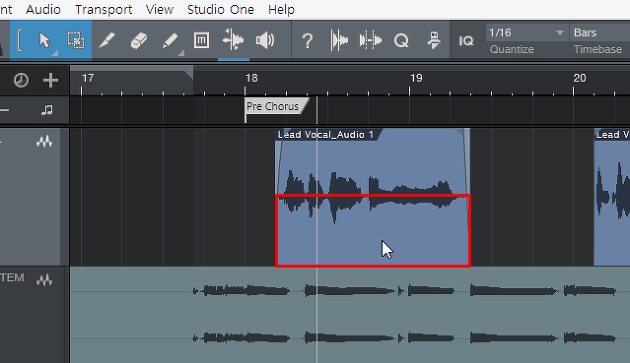Image resolution: width=630 pixels, height=363 pixels.
Task: Click the Paint tool options triangle
Action: coord(181,53)
